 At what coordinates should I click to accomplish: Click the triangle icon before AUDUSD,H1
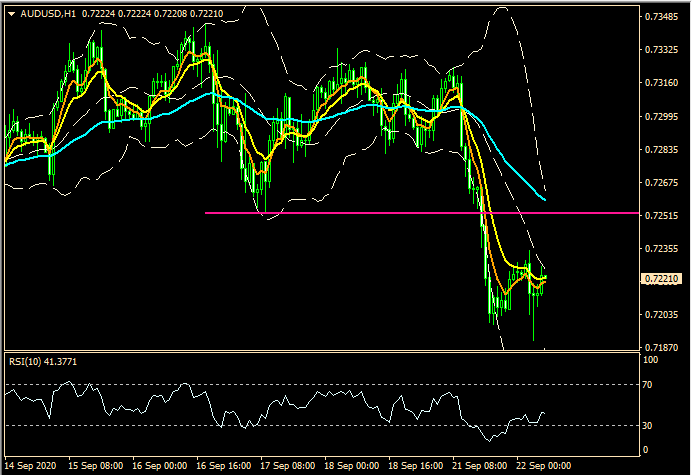(x=11, y=14)
